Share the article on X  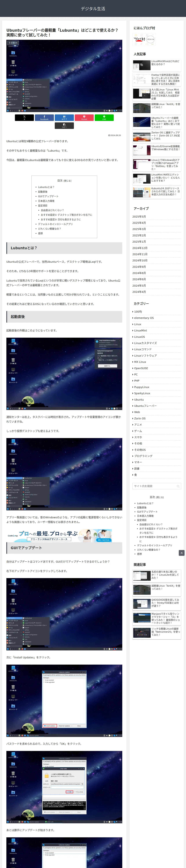24,118
